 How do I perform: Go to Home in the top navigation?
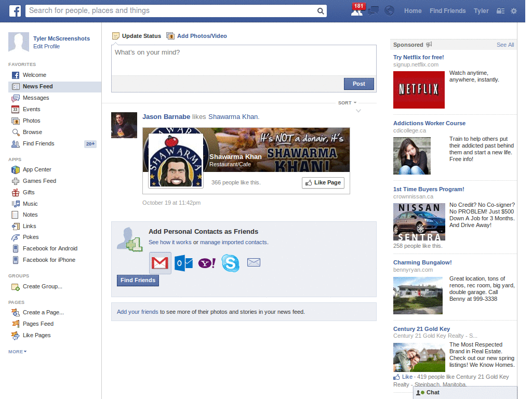[x=413, y=11]
